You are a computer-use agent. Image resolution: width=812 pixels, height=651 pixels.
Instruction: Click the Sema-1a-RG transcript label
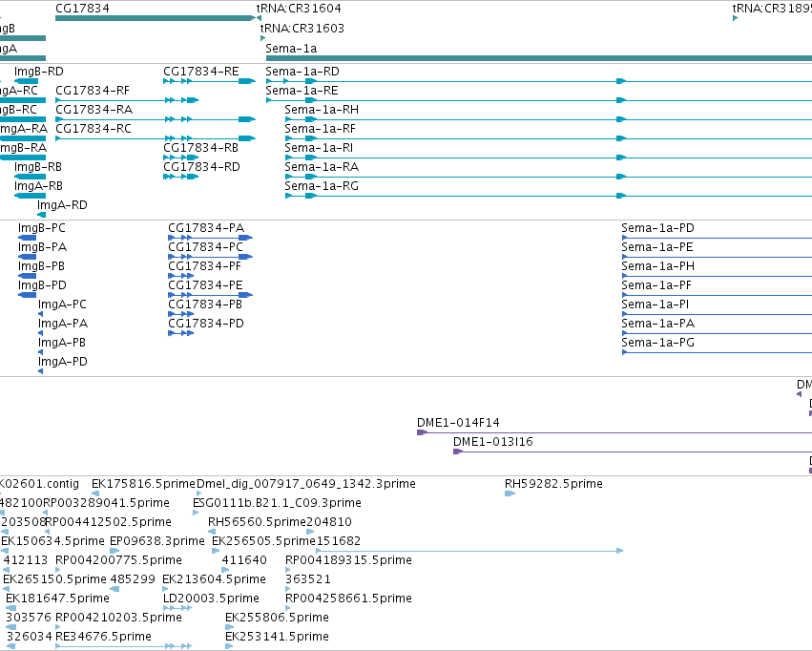point(322,186)
